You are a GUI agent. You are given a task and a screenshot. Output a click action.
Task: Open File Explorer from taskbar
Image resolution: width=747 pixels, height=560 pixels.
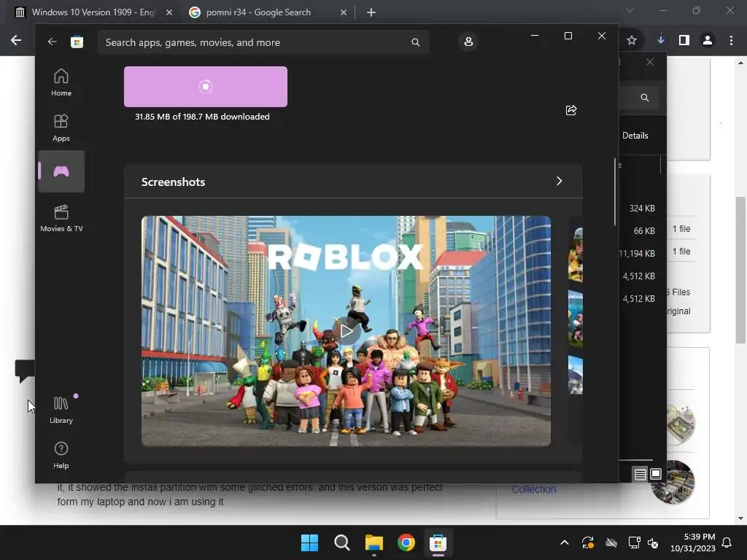pyautogui.click(x=374, y=542)
